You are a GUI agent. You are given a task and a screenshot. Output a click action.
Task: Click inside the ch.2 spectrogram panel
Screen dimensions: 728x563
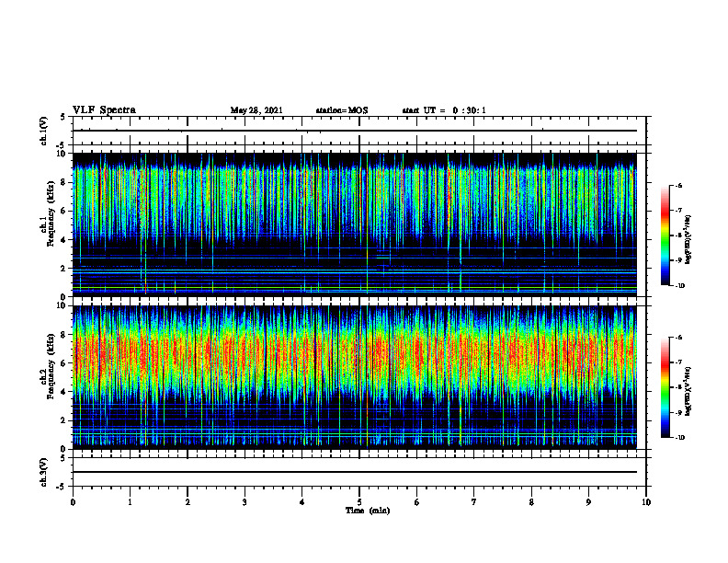355,377
